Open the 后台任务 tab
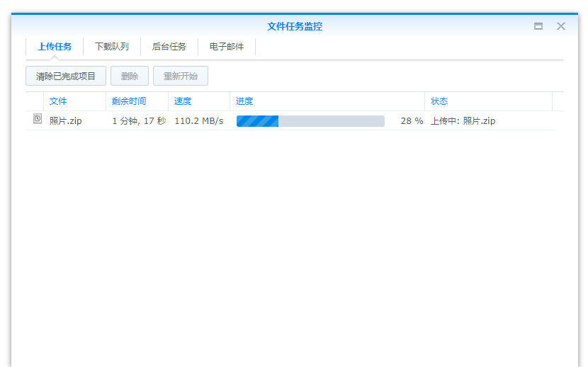This screenshot has height=367, width=588. pyautogui.click(x=169, y=47)
